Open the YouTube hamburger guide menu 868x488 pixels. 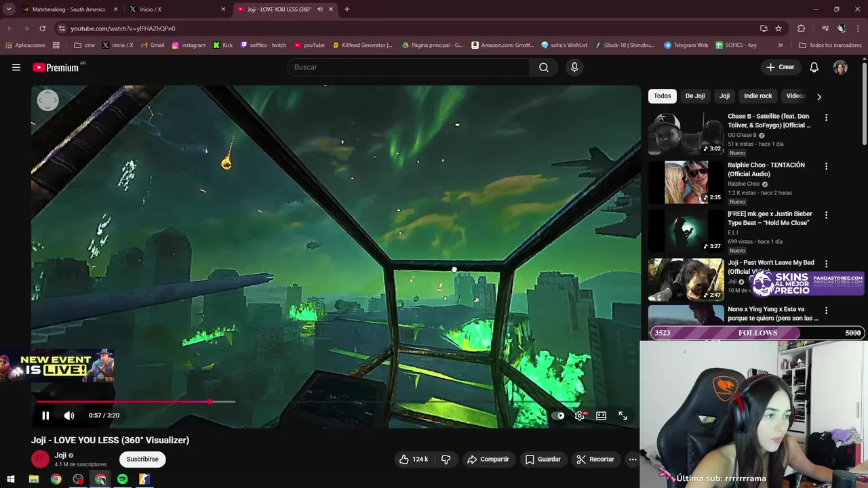(x=16, y=67)
